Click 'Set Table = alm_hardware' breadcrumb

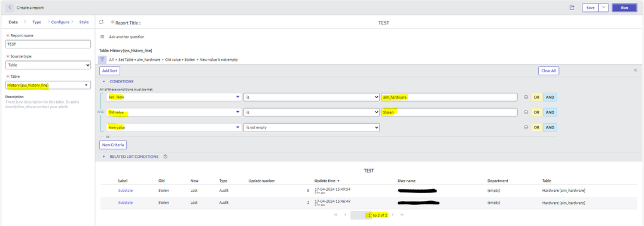point(139,60)
